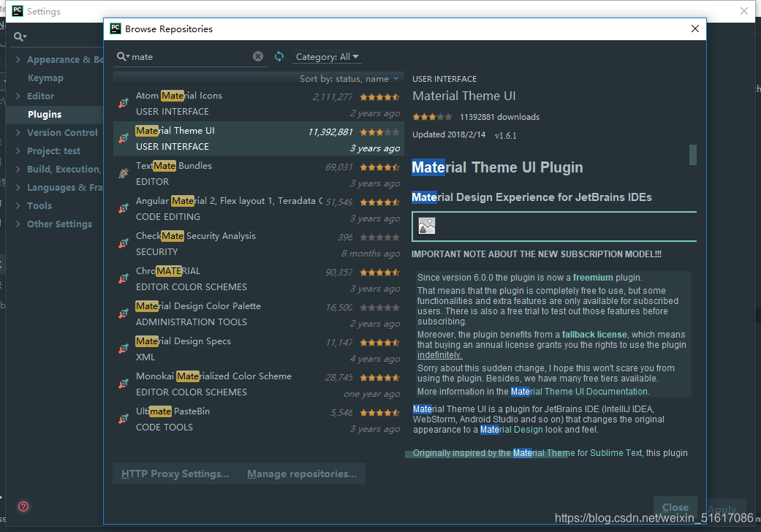Viewport: 761px width, 532px height.
Task: Expand the Other Settings node
Action: (18, 224)
